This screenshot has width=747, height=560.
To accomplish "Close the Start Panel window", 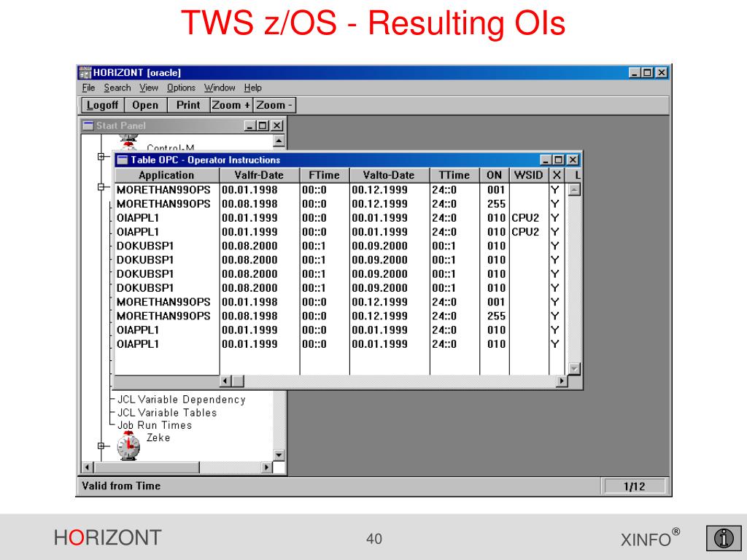I will (x=276, y=125).
